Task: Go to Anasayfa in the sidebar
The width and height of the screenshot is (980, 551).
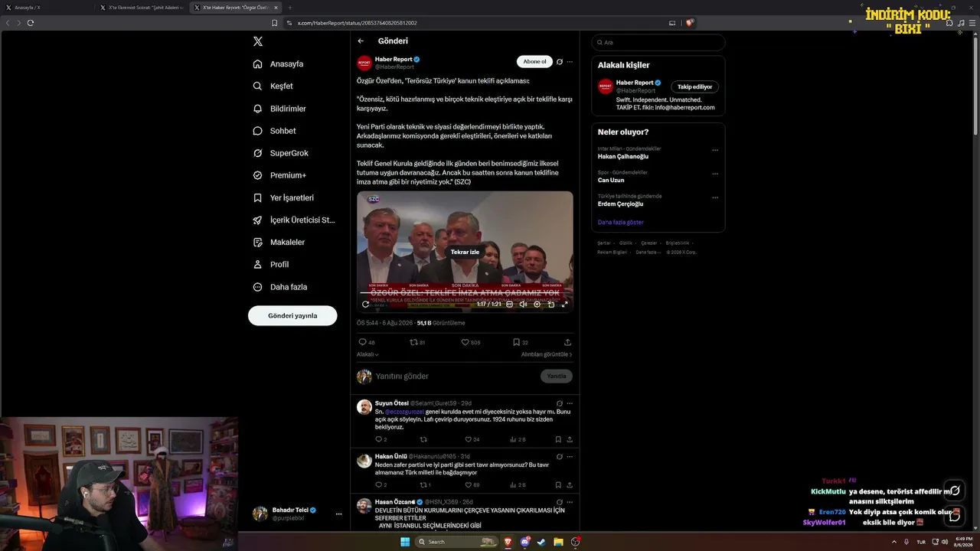Action: coord(279,64)
